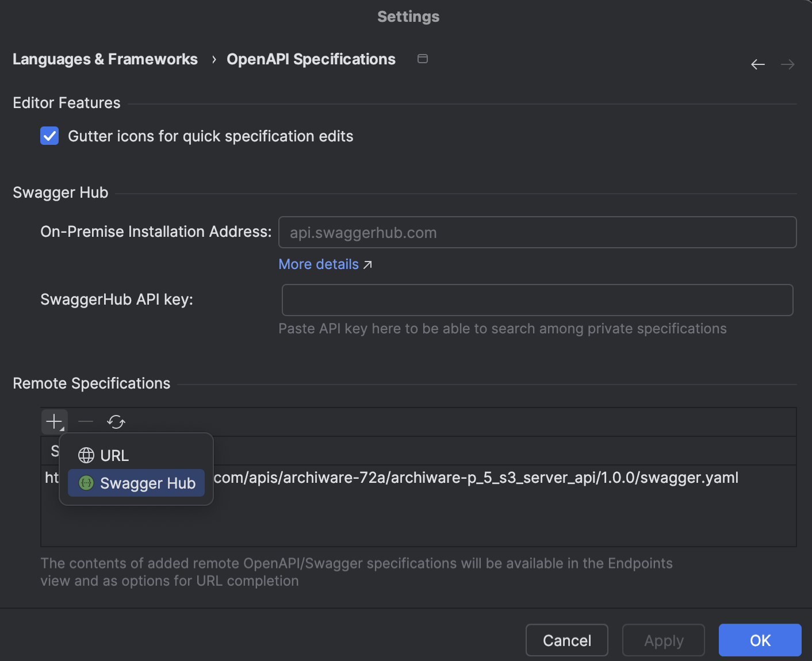The image size is (812, 661).
Task: Cancel the settings dialog
Action: [566, 640]
